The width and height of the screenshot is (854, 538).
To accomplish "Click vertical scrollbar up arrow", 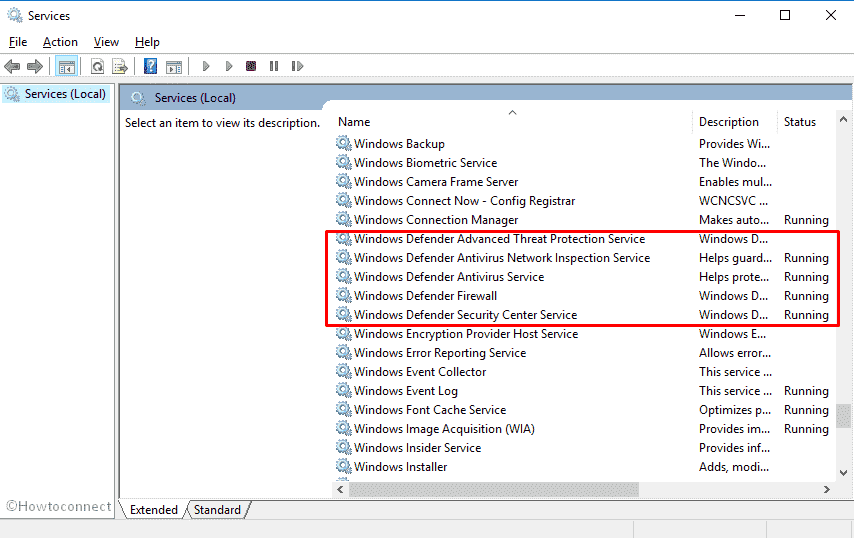I will coord(843,119).
